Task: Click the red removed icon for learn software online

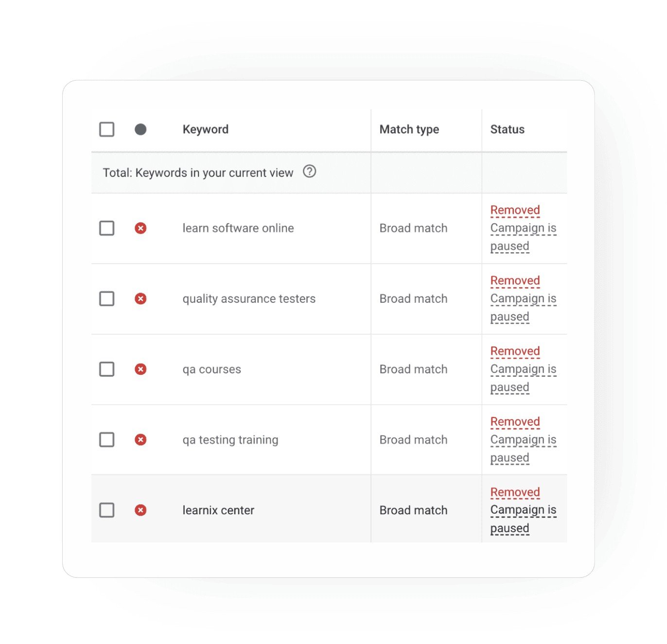Action: pyautogui.click(x=140, y=228)
